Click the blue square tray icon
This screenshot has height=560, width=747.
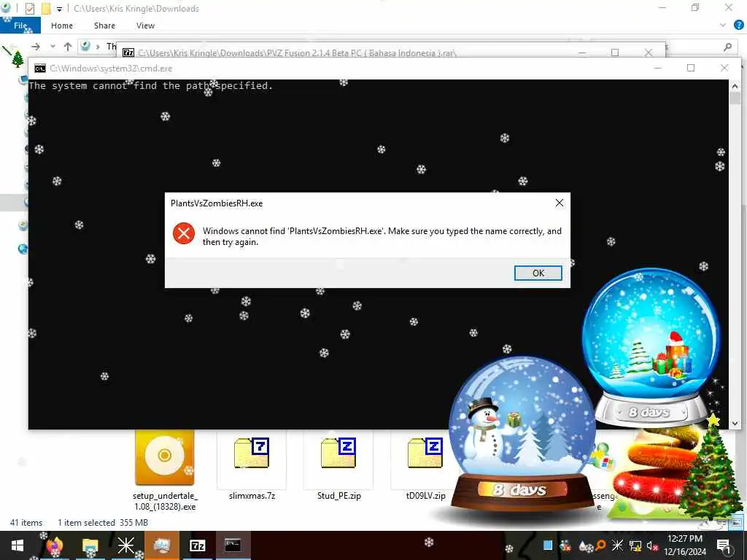(x=548, y=545)
